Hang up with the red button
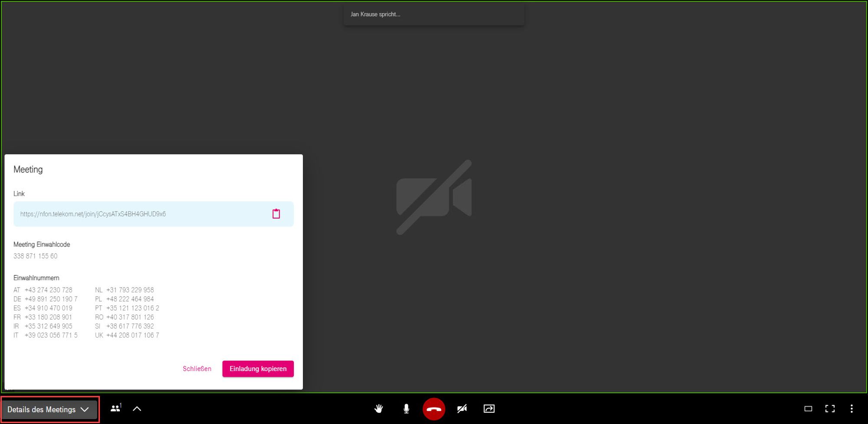 (x=434, y=409)
